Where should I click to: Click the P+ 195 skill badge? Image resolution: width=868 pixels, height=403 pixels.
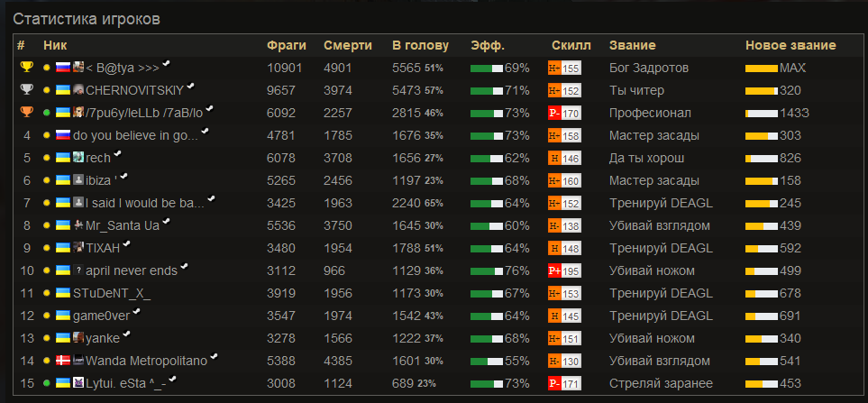tap(564, 270)
